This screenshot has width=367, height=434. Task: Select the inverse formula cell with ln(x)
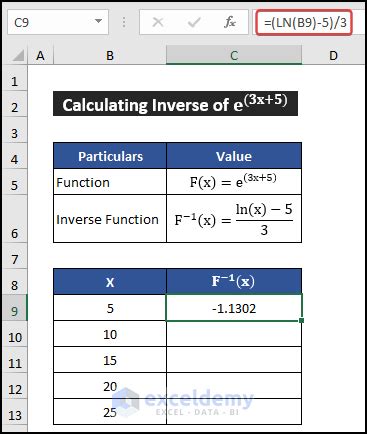[x=234, y=219]
